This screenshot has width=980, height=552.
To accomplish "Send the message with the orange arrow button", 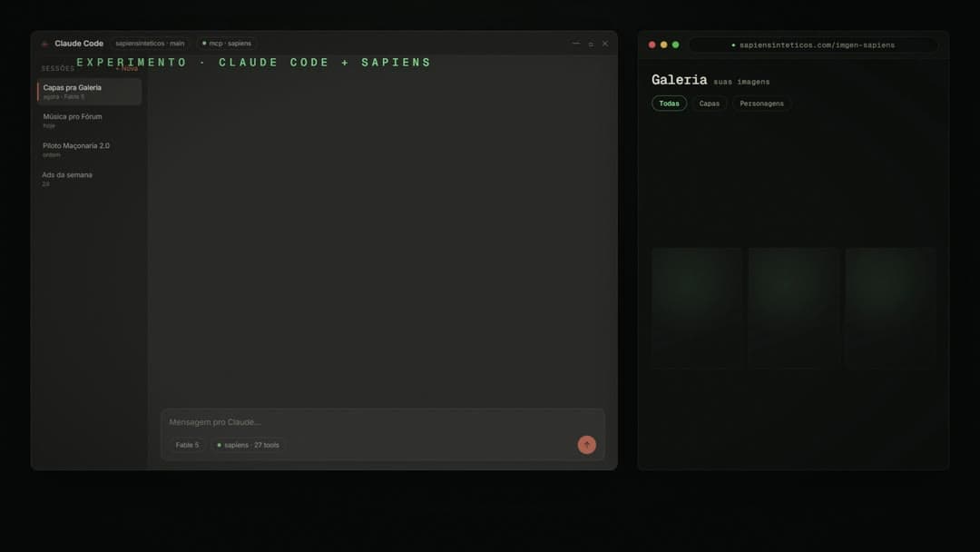I will click(586, 445).
